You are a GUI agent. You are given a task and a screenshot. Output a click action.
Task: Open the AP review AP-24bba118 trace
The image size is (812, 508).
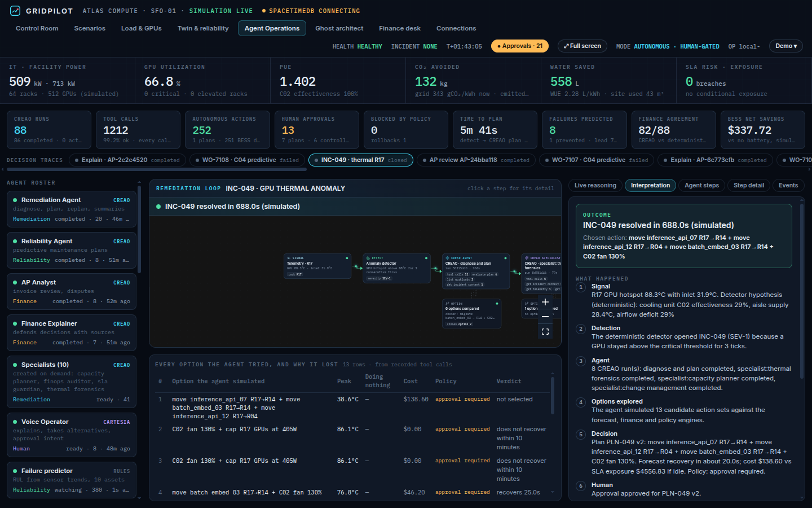(476, 160)
